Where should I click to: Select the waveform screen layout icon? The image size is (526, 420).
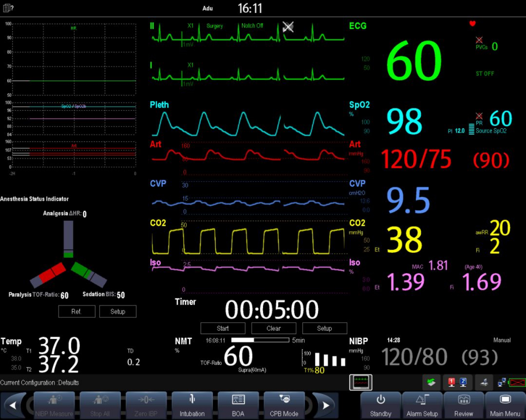[360, 382]
